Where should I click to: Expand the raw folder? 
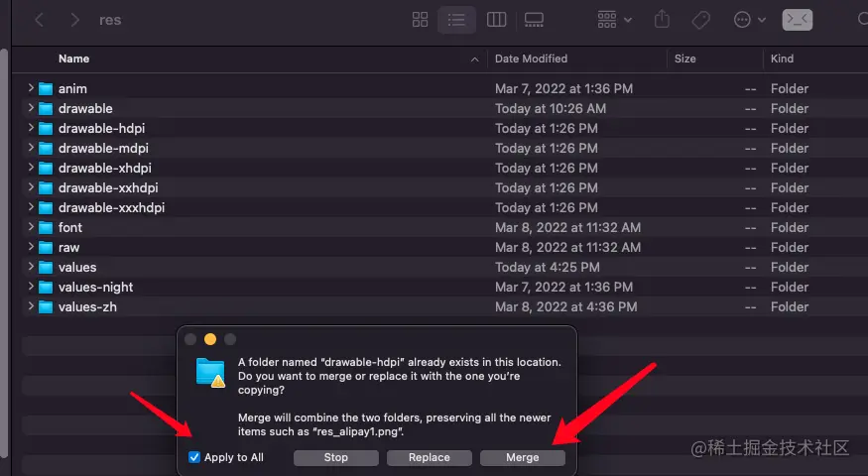click(31, 247)
